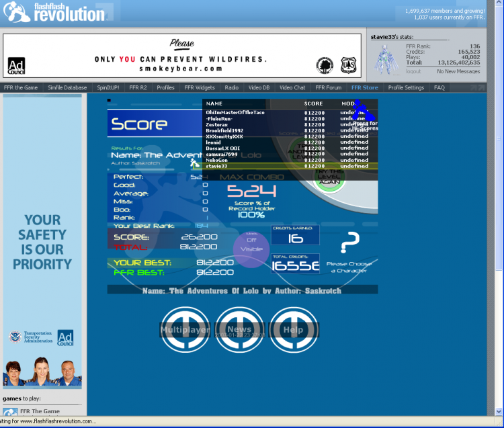Open the FFR Forum menu item
The height and width of the screenshot is (428, 504).
coord(328,87)
